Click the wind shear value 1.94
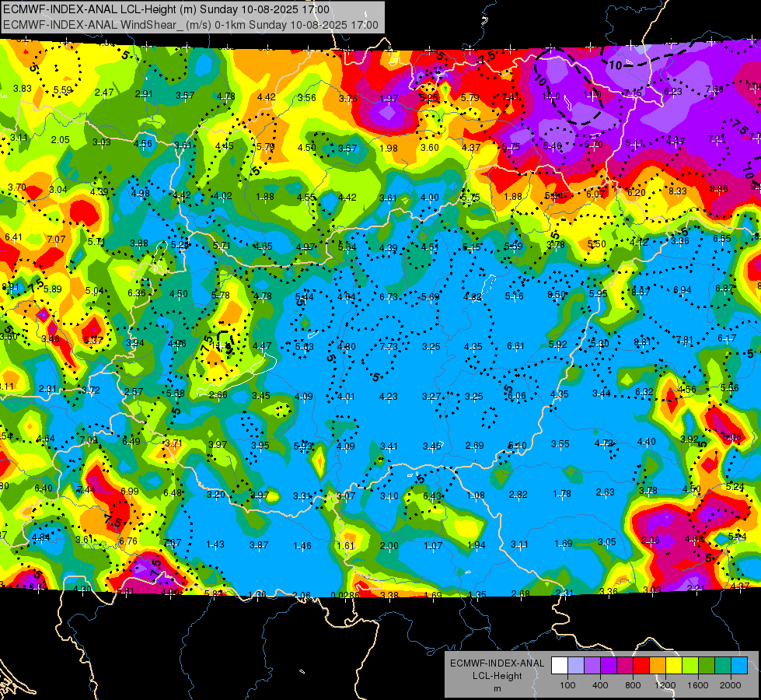The image size is (761, 700). tap(476, 545)
